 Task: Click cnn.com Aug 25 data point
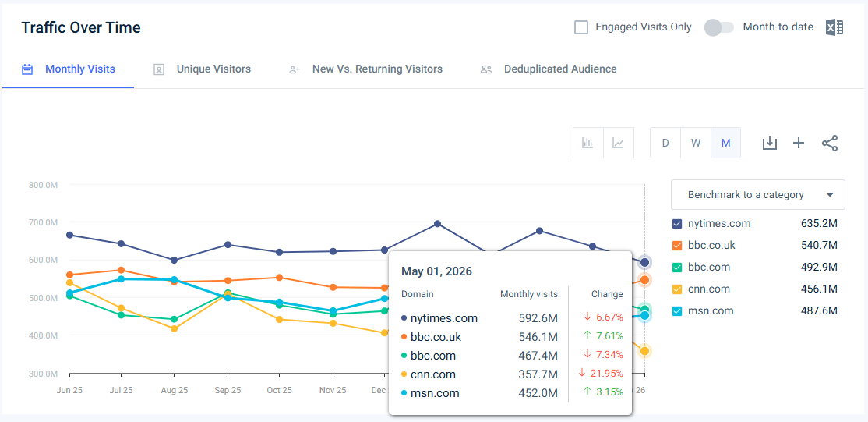[174, 329]
